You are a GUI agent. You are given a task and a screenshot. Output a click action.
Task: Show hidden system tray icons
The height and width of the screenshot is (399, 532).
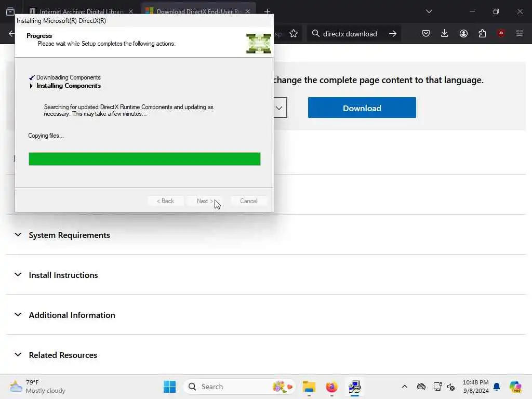(404, 387)
